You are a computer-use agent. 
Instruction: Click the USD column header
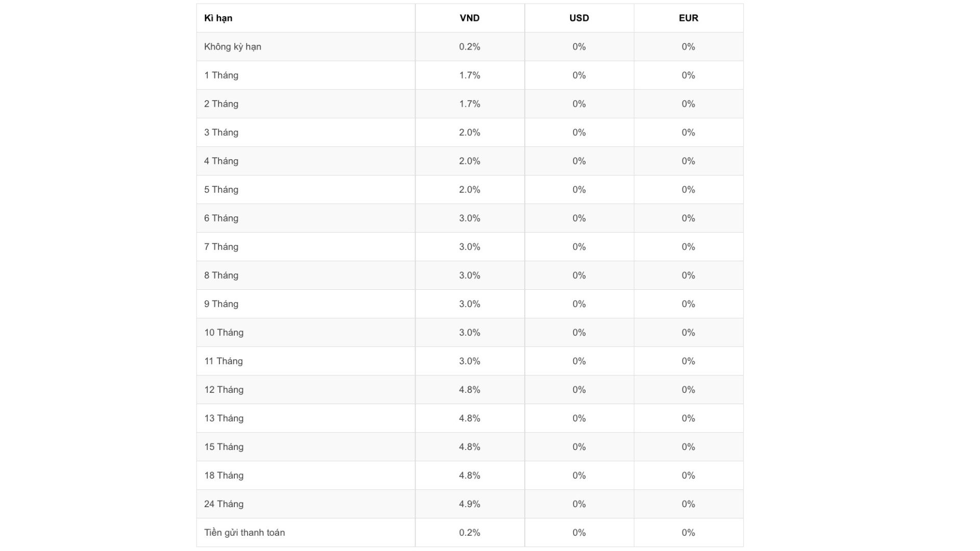coord(579,18)
